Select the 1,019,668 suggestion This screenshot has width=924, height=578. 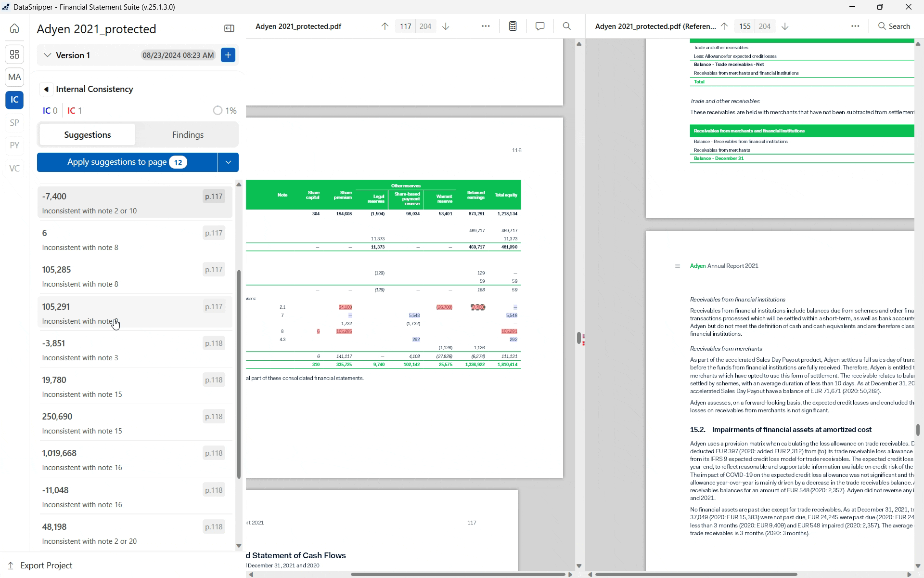(135, 460)
